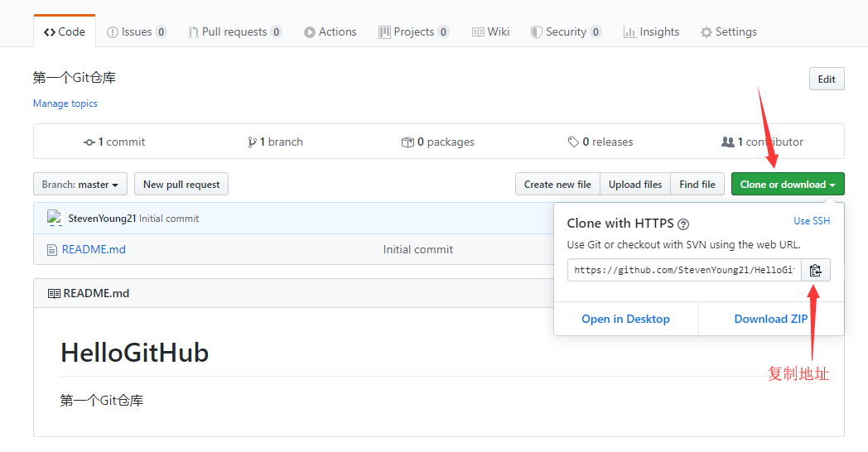Screen dimensions: 868x452
Task: Click the StevenYoung21 avatar image
Action: click(55, 219)
